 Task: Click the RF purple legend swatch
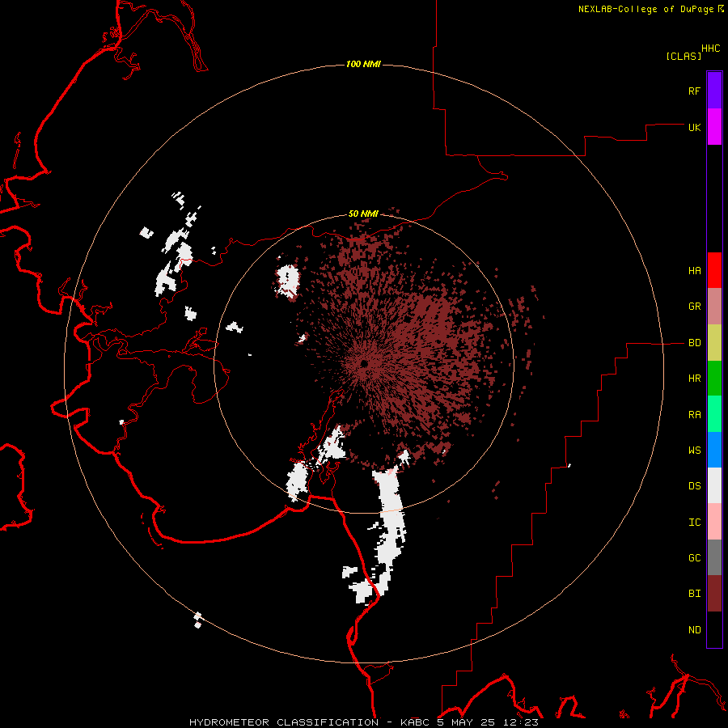coord(714,91)
